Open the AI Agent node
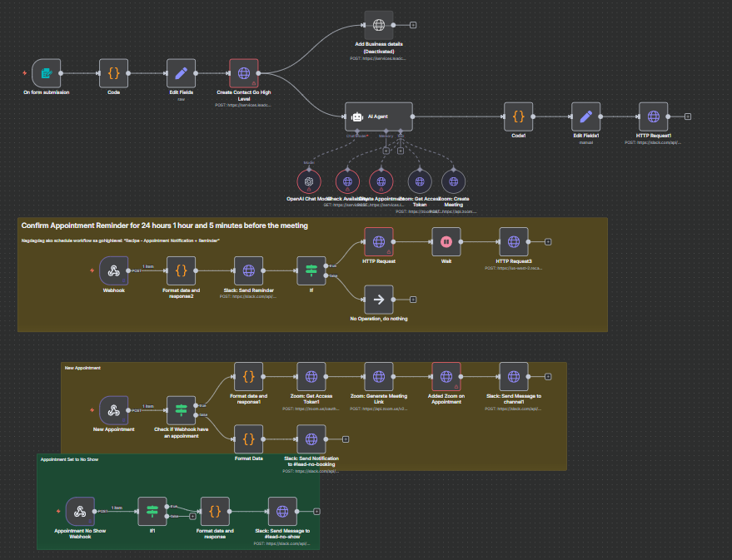This screenshot has height=560, width=732. click(379, 116)
